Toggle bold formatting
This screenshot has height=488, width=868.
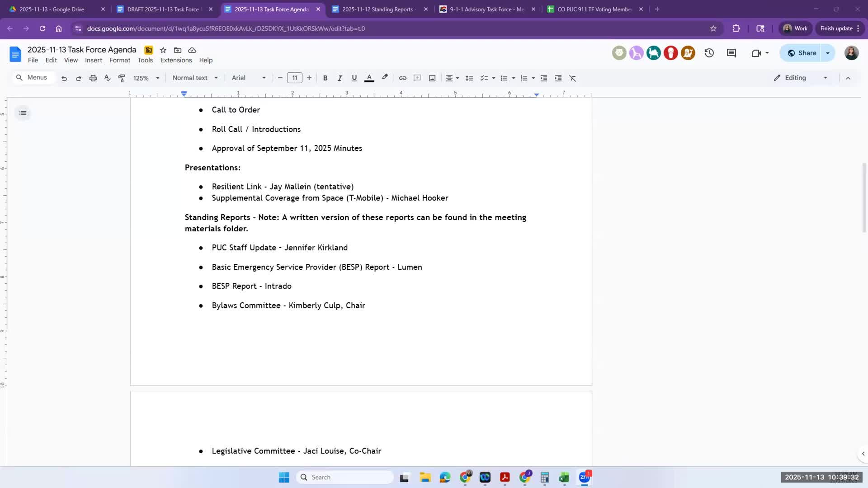point(325,78)
